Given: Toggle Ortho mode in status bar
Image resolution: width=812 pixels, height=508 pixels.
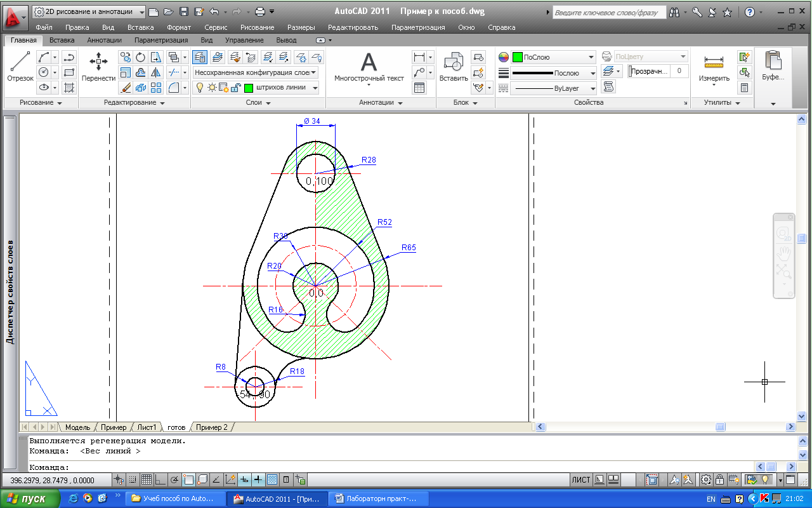Looking at the screenshot, I should (x=160, y=479).
